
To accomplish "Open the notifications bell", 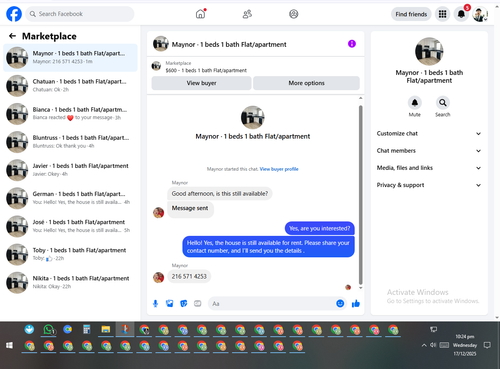I will (461, 14).
